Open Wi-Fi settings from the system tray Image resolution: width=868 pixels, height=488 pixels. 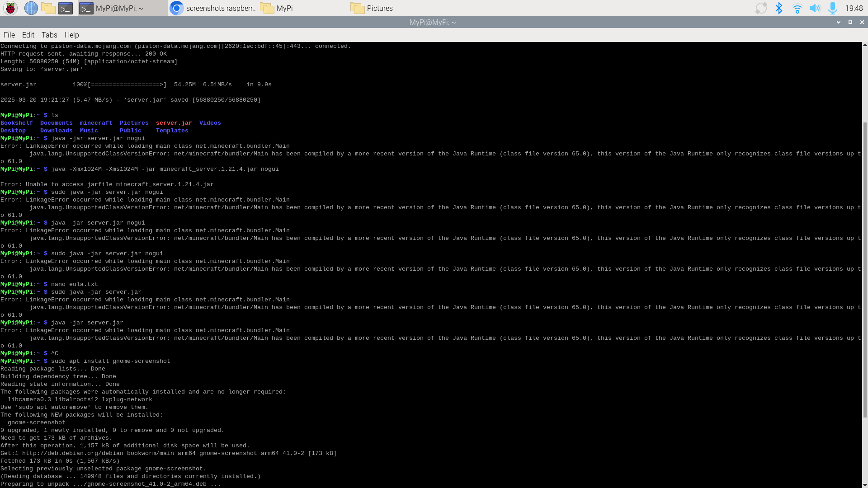pos(797,8)
